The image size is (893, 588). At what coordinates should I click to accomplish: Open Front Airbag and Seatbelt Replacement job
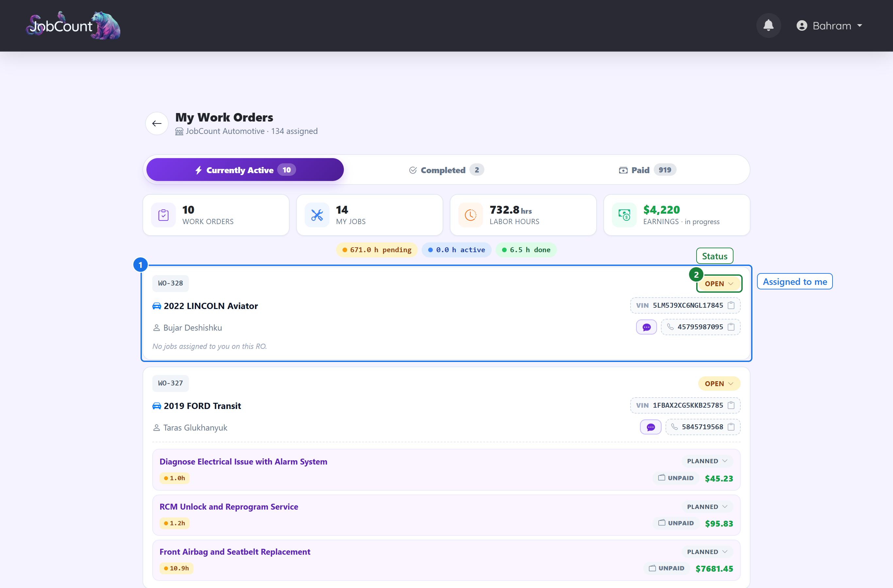click(x=235, y=552)
